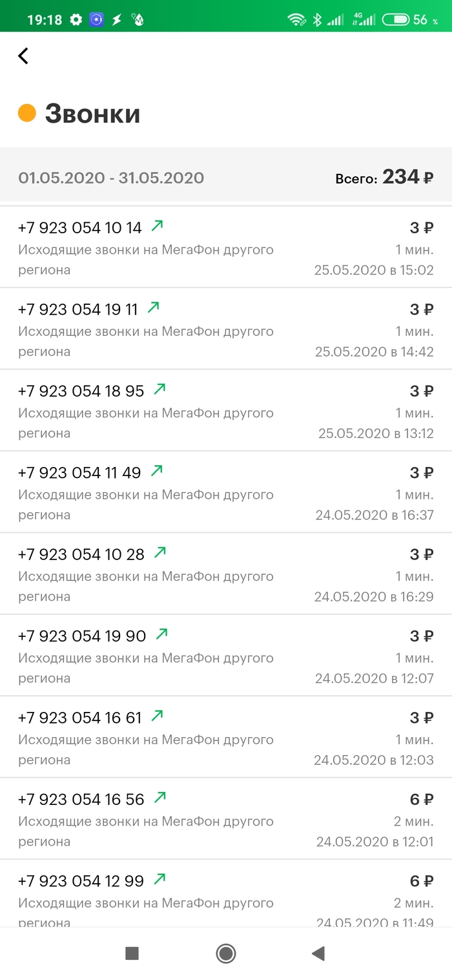452x980 pixels.
Task: Tap the Bluetooth status icon
Action: click(316, 20)
